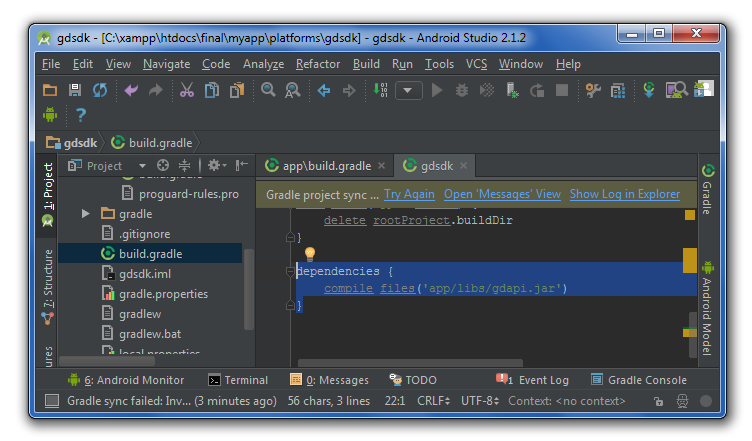The image size is (752, 441).
Task: Click the SDK Manager icon
Action: pos(704,89)
